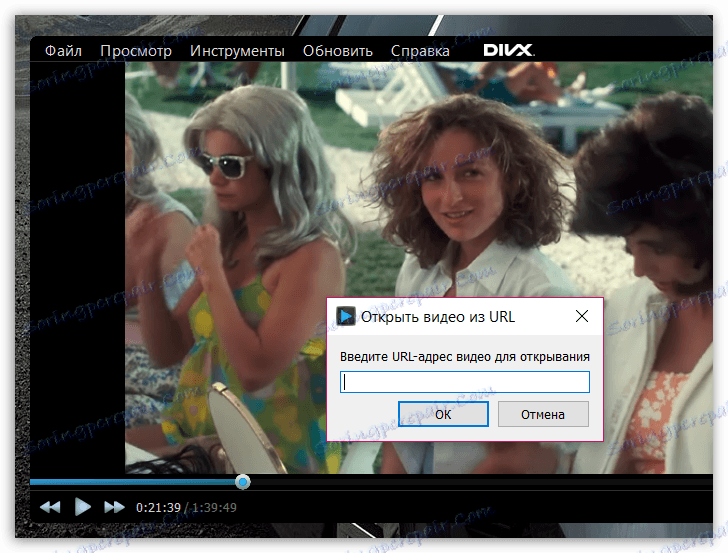Click the elapsed time 0:21:39
The height and width of the screenshot is (553, 728).
coord(158,507)
